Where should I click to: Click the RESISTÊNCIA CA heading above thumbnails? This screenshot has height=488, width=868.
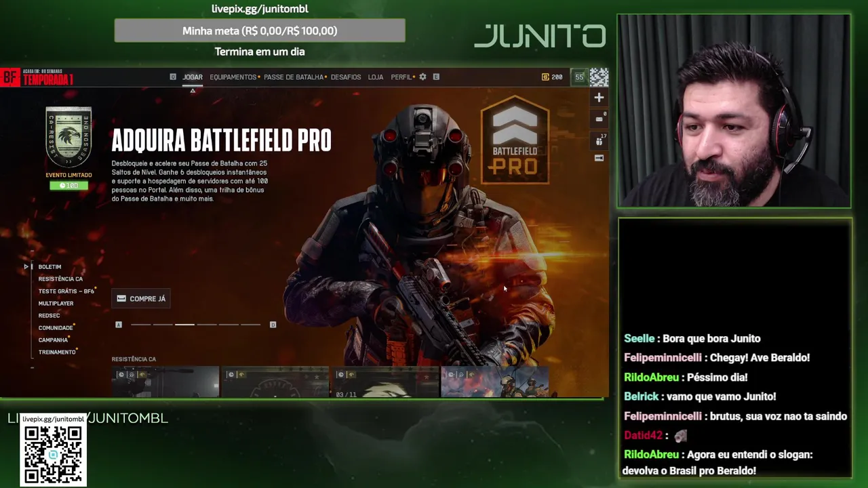134,359
